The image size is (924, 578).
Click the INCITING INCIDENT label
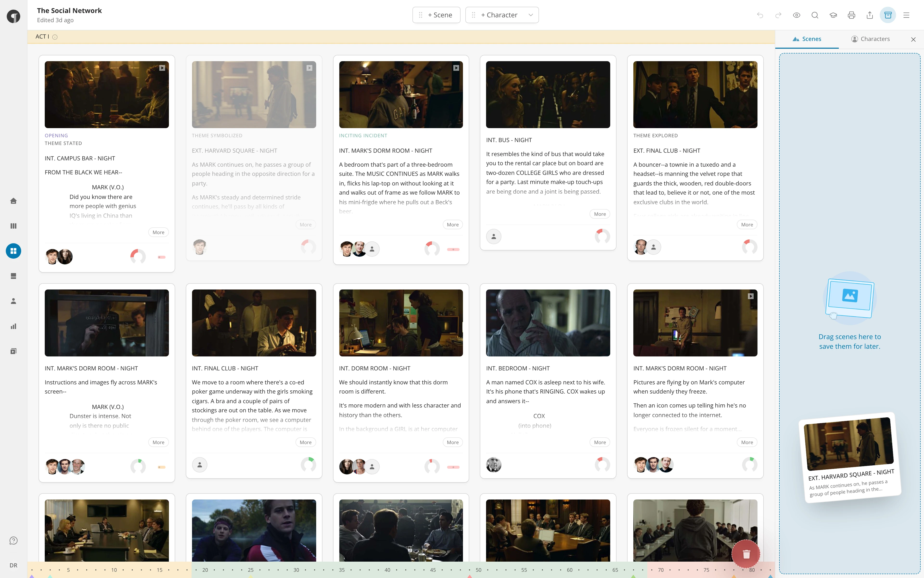363,136
